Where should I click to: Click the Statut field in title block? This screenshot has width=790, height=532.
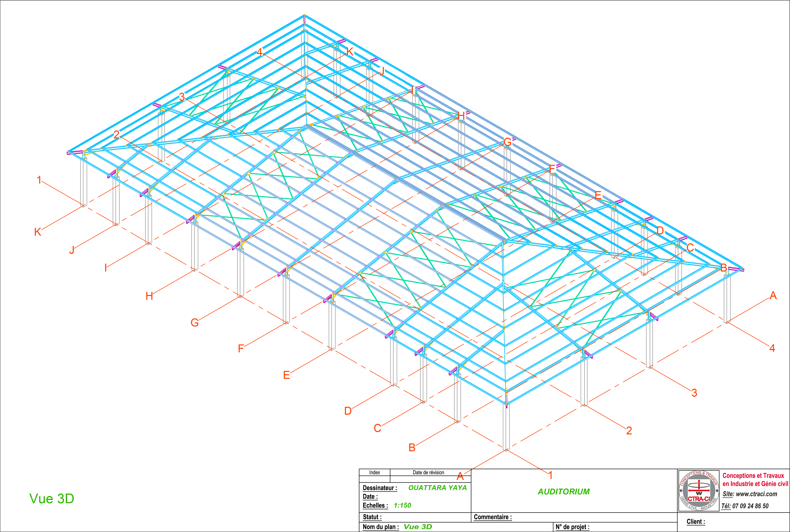pos(372,517)
